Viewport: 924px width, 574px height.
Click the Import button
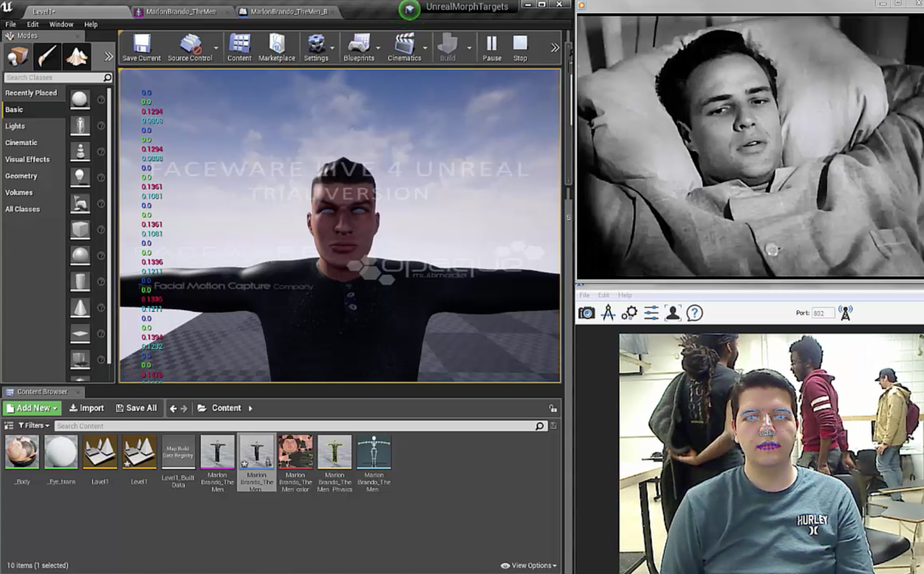tap(86, 408)
